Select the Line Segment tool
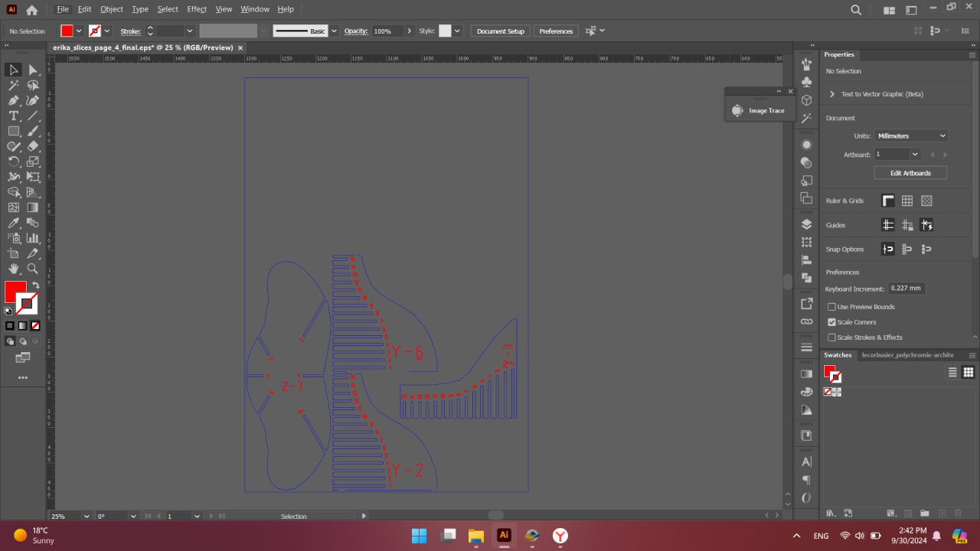The height and width of the screenshot is (551, 980). pyautogui.click(x=33, y=116)
